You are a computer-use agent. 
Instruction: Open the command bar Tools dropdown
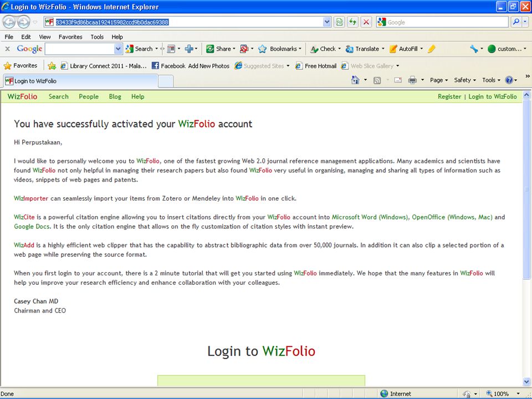click(491, 80)
